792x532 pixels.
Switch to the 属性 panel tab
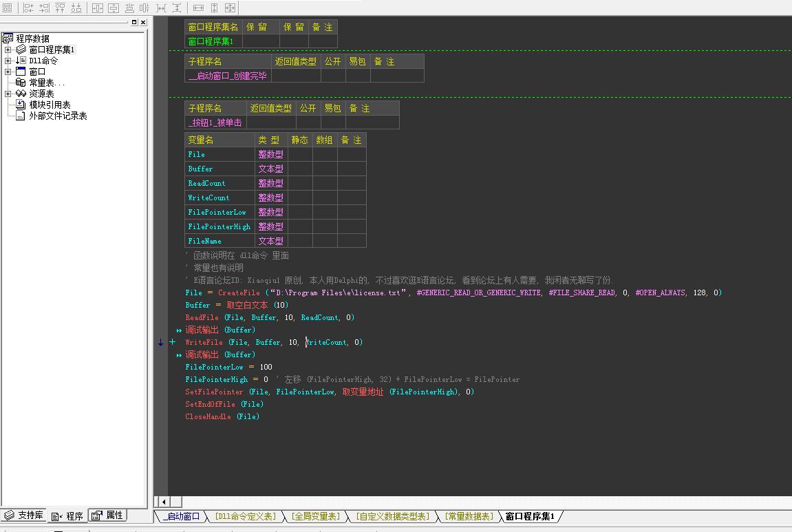click(x=107, y=515)
